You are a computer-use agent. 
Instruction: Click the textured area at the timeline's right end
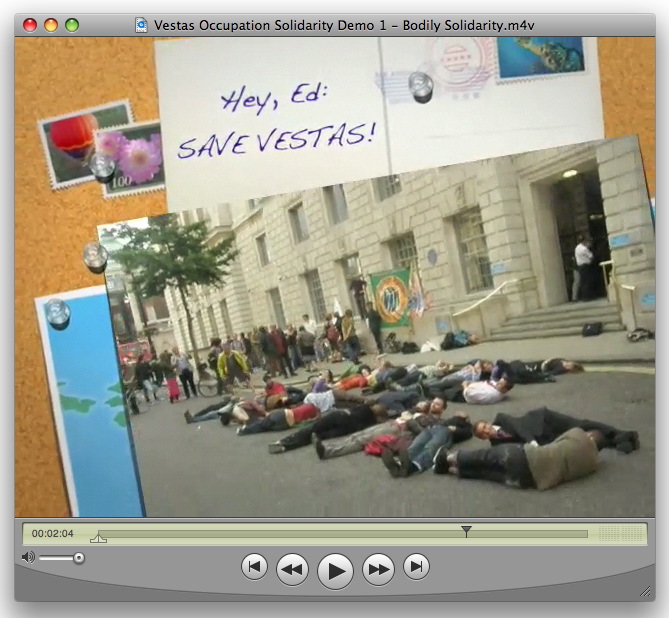click(x=621, y=533)
